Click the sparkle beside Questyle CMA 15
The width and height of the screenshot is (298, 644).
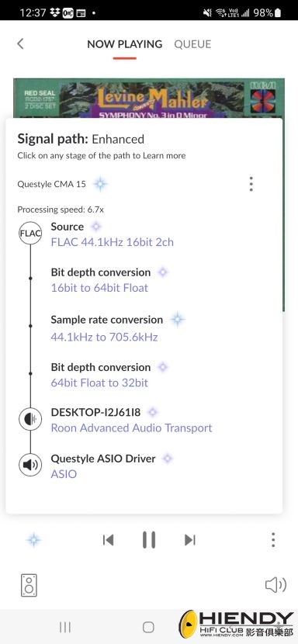click(100, 184)
